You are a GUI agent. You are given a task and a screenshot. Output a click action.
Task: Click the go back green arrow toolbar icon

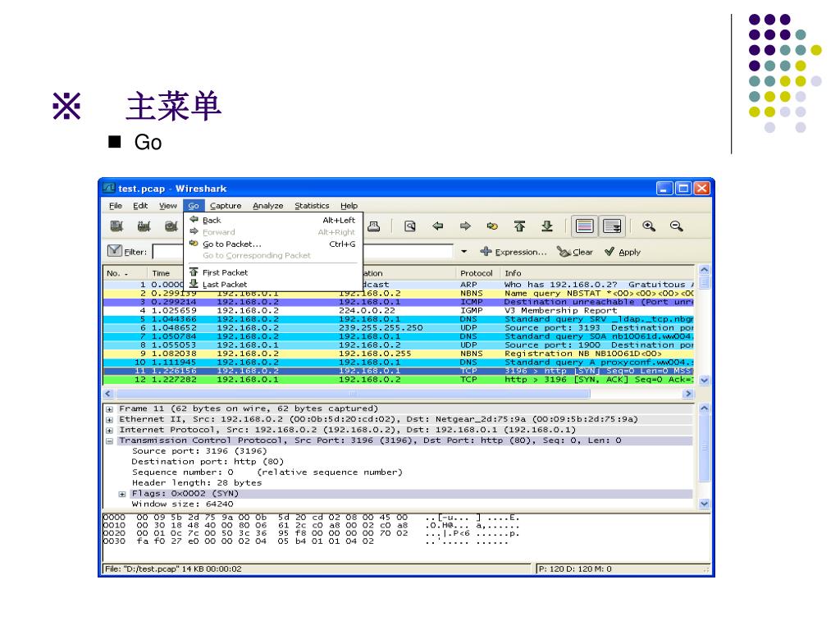(438, 226)
